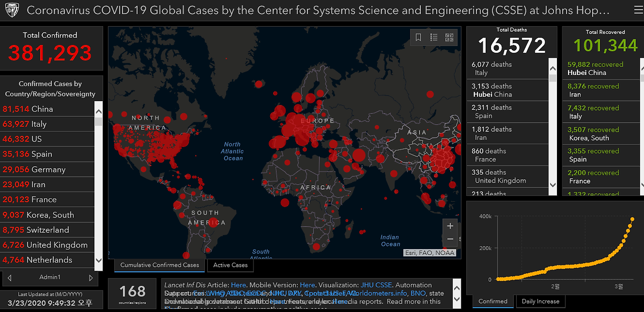Open Lancet article 'Here' link

click(x=238, y=285)
